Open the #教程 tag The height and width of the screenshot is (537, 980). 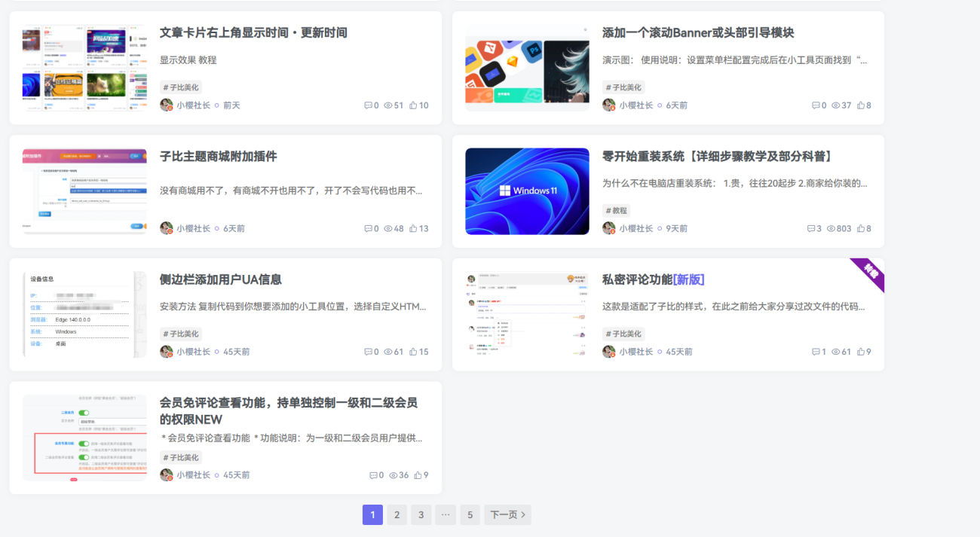tap(617, 210)
